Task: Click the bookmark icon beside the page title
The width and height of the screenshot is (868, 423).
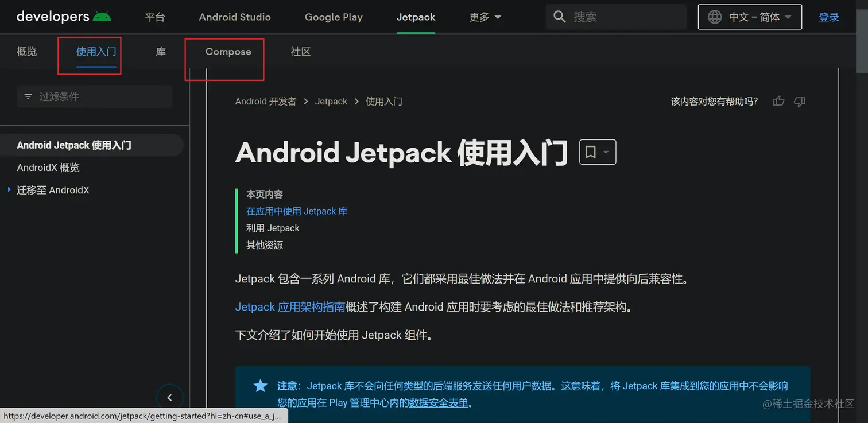Action: coord(590,152)
